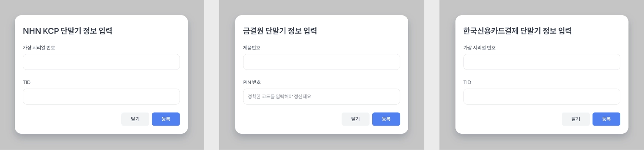Focus the 제품번호 input field
The image size is (644, 150).
point(321,62)
